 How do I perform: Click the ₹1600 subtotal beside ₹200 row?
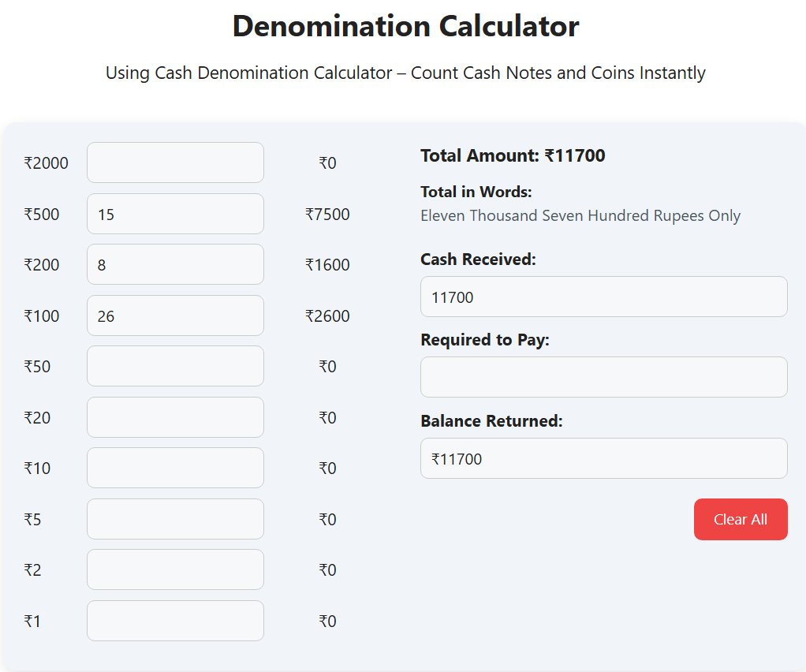click(x=327, y=264)
